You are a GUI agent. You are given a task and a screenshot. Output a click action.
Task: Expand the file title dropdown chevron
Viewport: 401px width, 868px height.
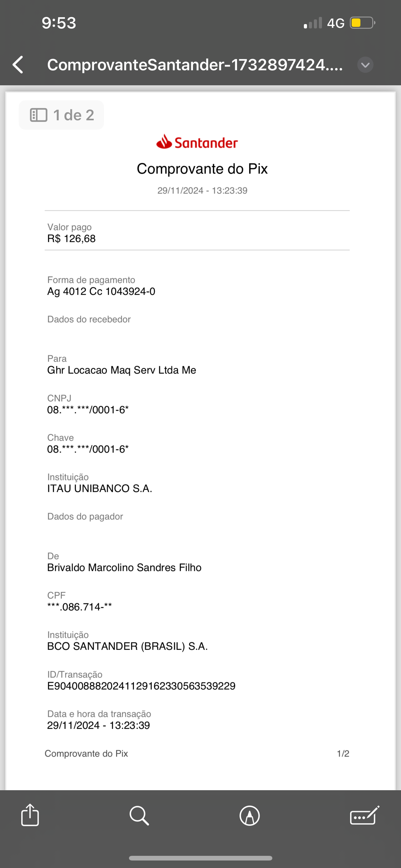pyautogui.click(x=365, y=65)
